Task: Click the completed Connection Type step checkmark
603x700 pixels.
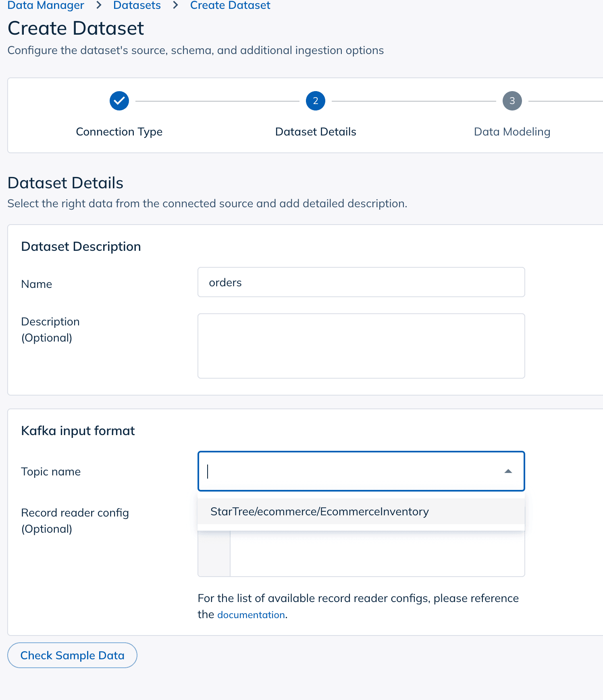Action: tap(119, 101)
